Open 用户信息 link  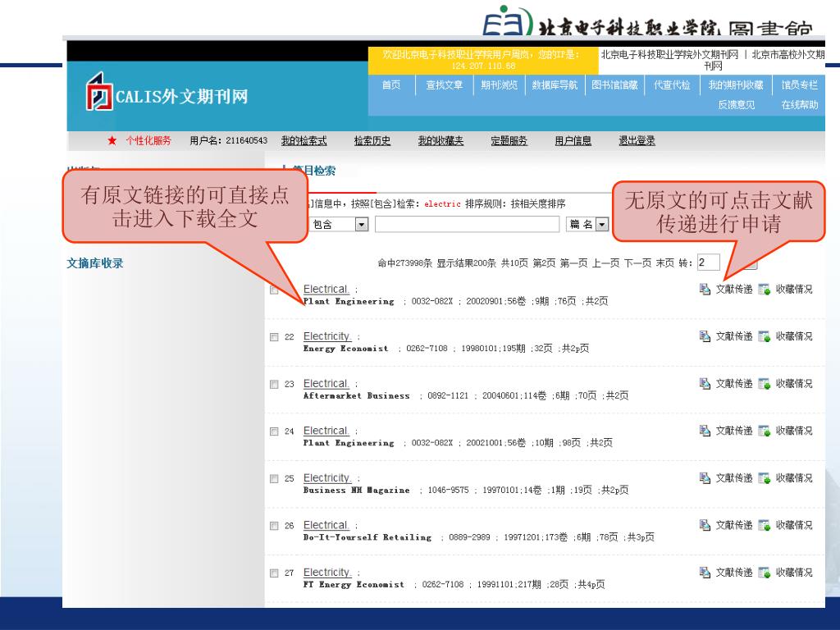573,140
